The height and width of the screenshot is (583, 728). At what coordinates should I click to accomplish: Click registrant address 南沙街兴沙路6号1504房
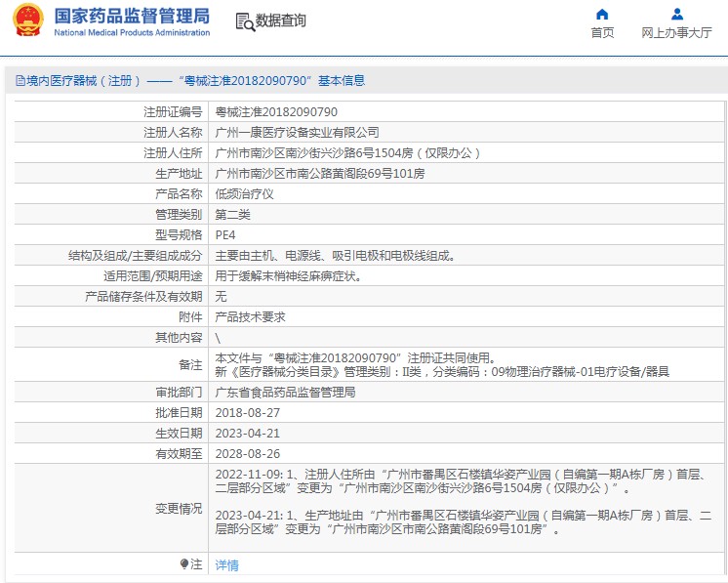(x=348, y=153)
